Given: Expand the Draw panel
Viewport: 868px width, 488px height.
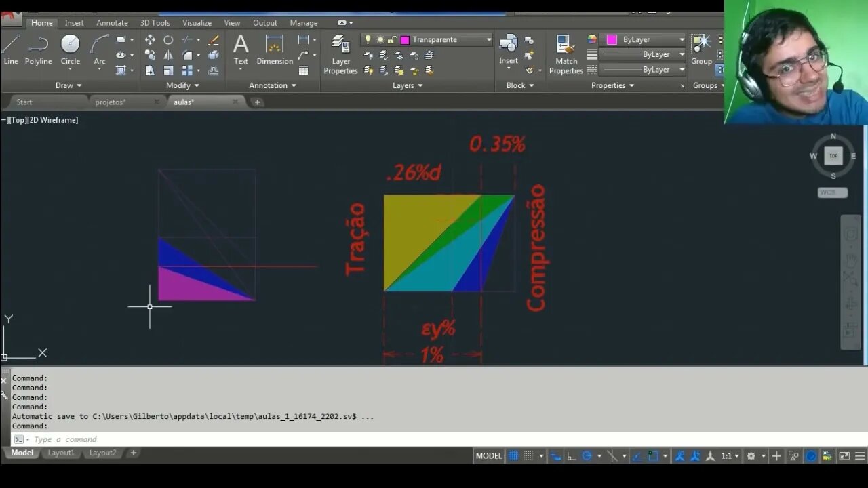Looking at the screenshot, I should [68, 85].
